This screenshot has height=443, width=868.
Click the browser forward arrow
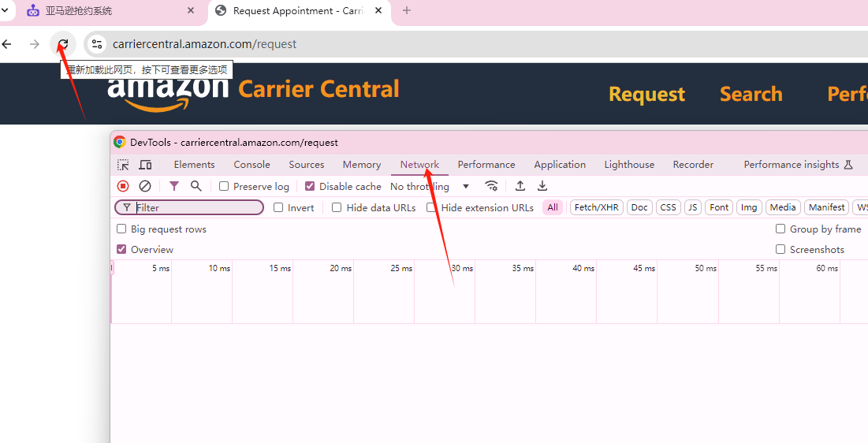click(x=35, y=43)
